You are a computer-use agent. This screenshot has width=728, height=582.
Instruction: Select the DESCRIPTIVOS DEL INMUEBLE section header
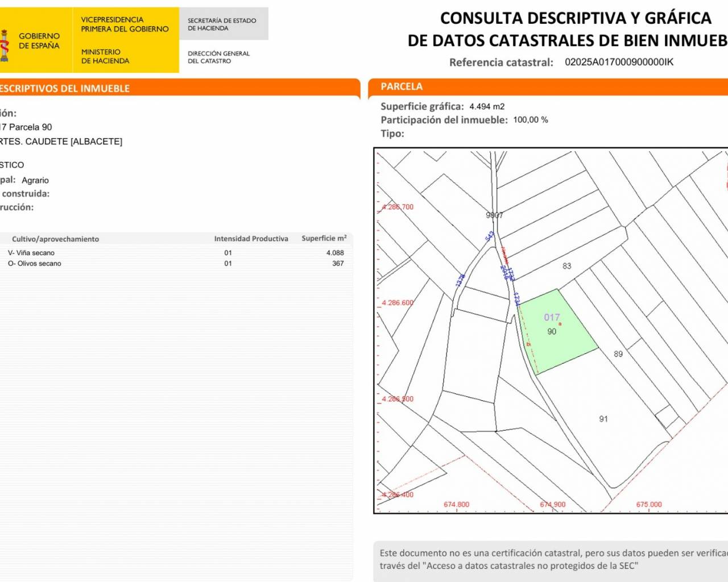coord(65,88)
